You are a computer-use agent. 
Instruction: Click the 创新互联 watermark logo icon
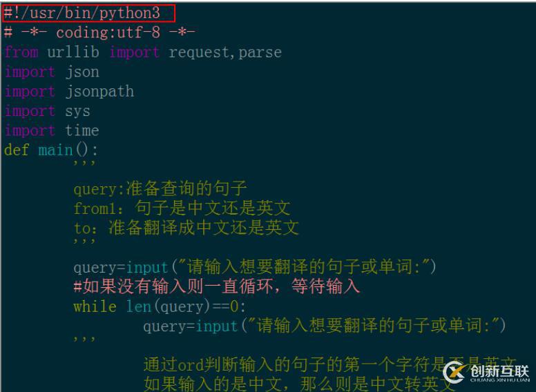click(x=455, y=371)
